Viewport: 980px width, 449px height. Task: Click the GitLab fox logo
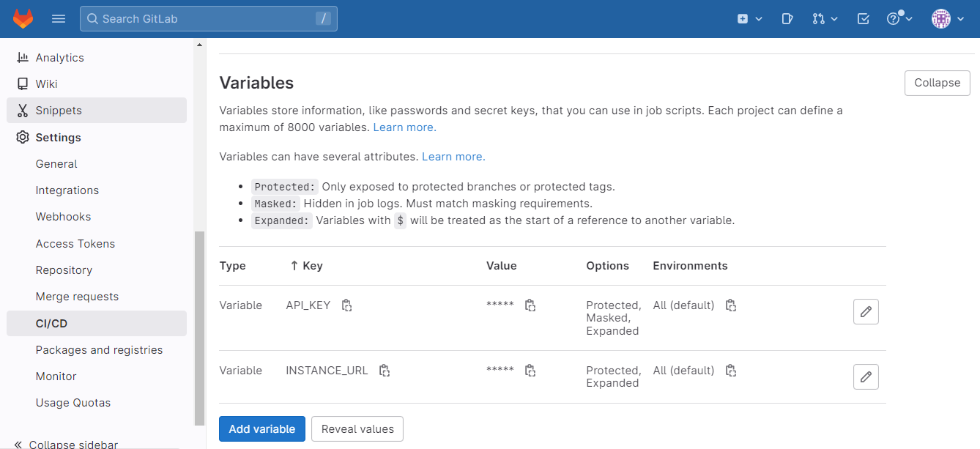(23, 18)
